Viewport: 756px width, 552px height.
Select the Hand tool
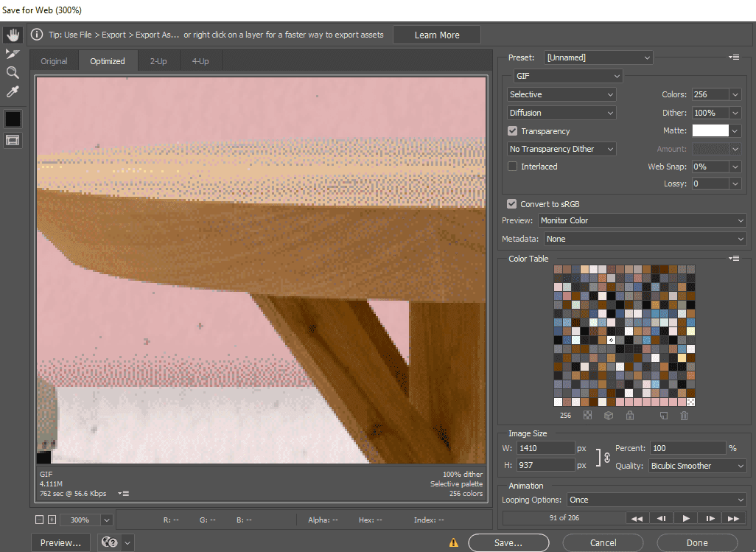click(x=13, y=35)
